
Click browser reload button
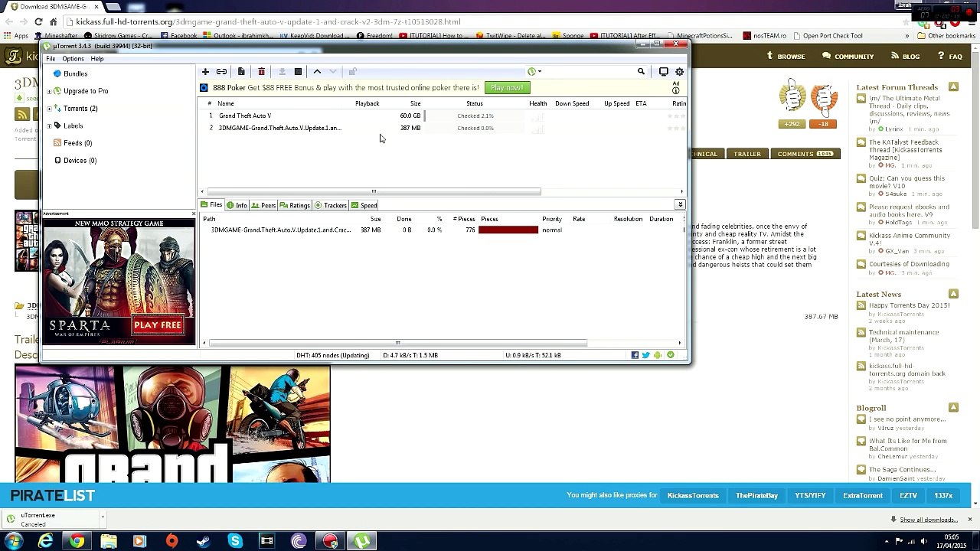pyautogui.click(x=38, y=22)
